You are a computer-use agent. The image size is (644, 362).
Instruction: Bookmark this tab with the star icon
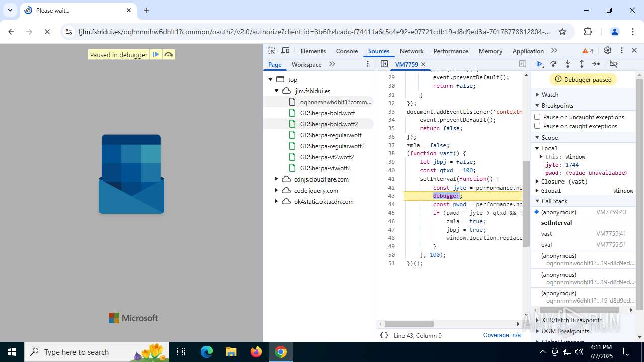(x=562, y=32)
